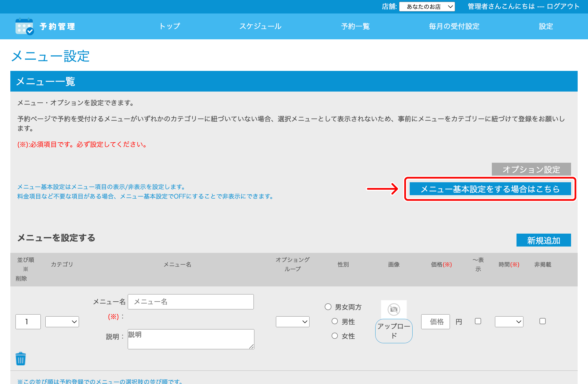Viewport: 588px width, 384px height.
Task: Click the メニュー名 input field
Action: click(191, 302)
